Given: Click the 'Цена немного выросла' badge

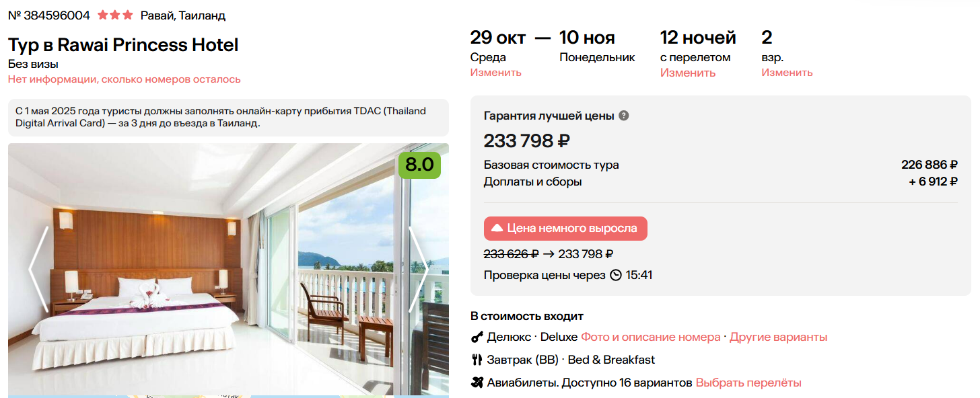Looking at the screenshot, I should (565, 229).
